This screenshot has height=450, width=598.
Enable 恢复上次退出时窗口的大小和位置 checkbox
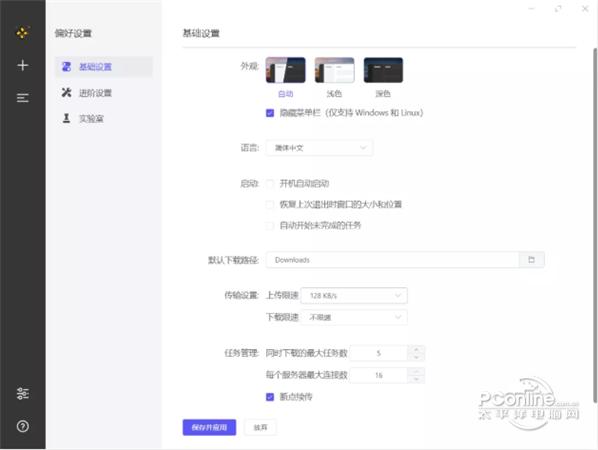point(270,205)
